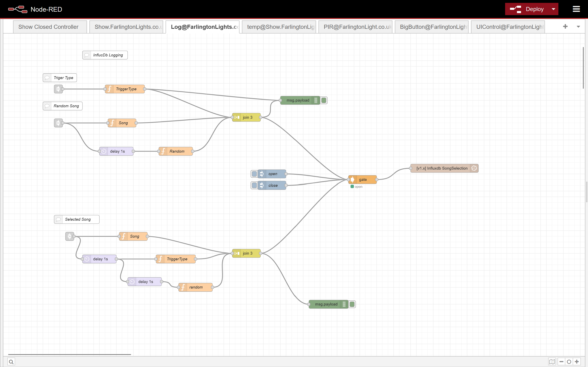Click the Triger Type link-in node icon
Screen dimensions: 588x367
coord(58,89)
